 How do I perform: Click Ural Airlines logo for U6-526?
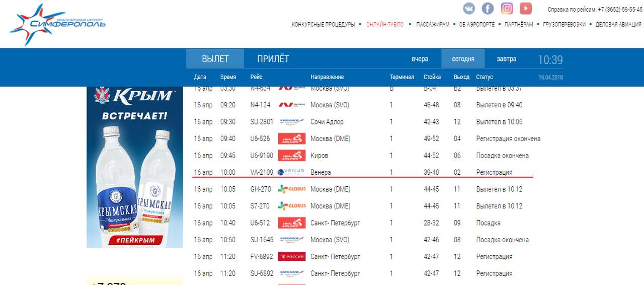tap(292, 138)
